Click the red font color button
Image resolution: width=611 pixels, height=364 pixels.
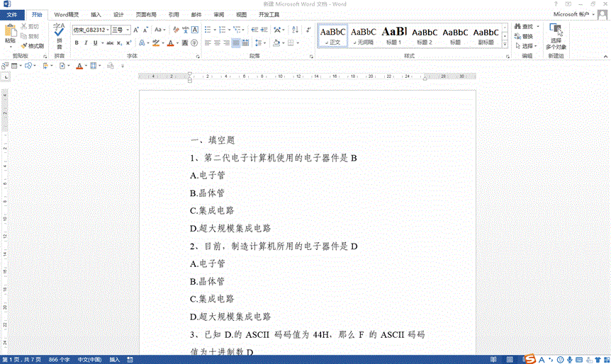(x=170, y=43)
